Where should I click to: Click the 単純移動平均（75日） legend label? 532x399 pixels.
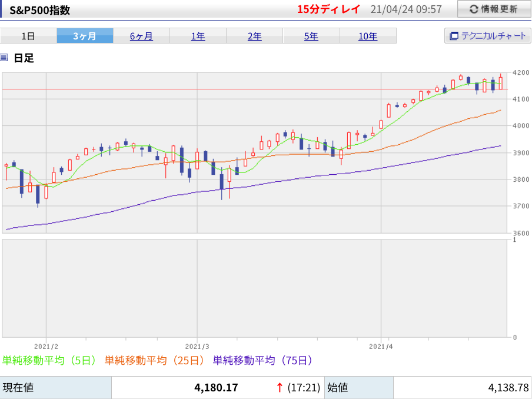pos(263,360)
